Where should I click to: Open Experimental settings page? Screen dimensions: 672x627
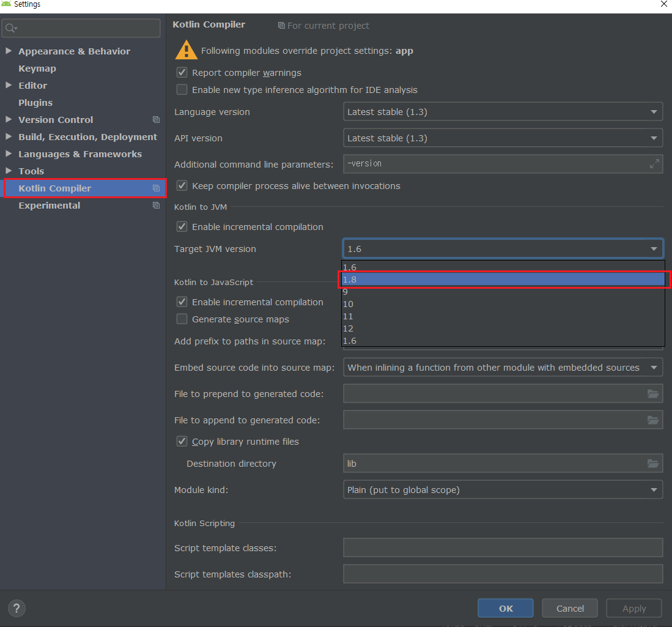[x=50, y=206]
